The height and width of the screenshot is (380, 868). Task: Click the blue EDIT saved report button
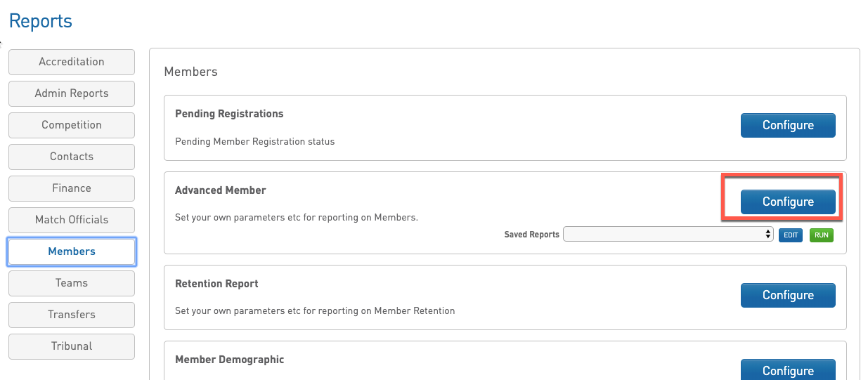[x=791, y=235]
